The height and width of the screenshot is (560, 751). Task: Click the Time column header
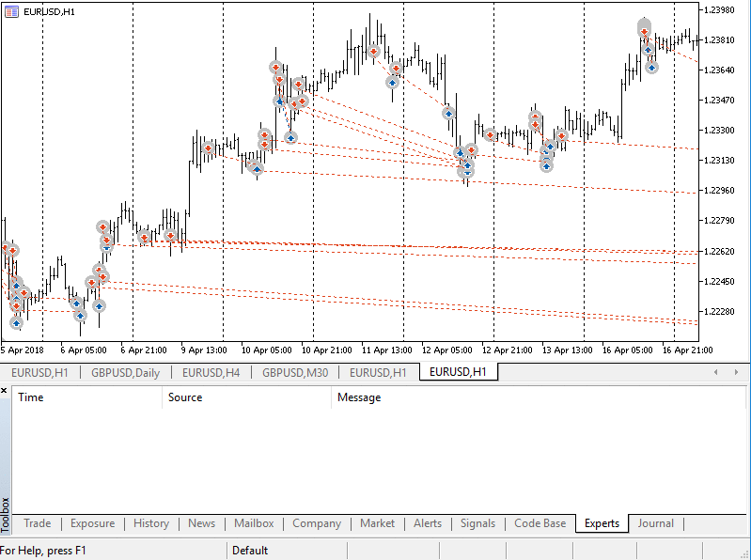pos(31,397)
